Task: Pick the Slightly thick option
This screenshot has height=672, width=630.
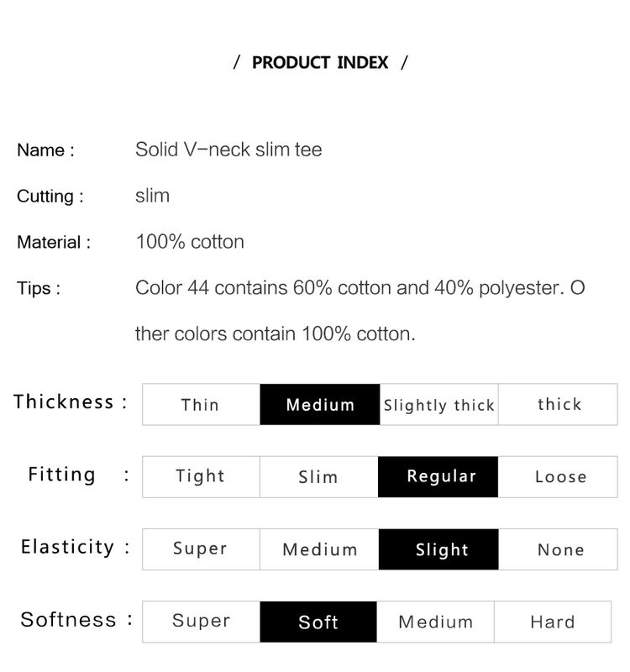Action: [438, 404]
